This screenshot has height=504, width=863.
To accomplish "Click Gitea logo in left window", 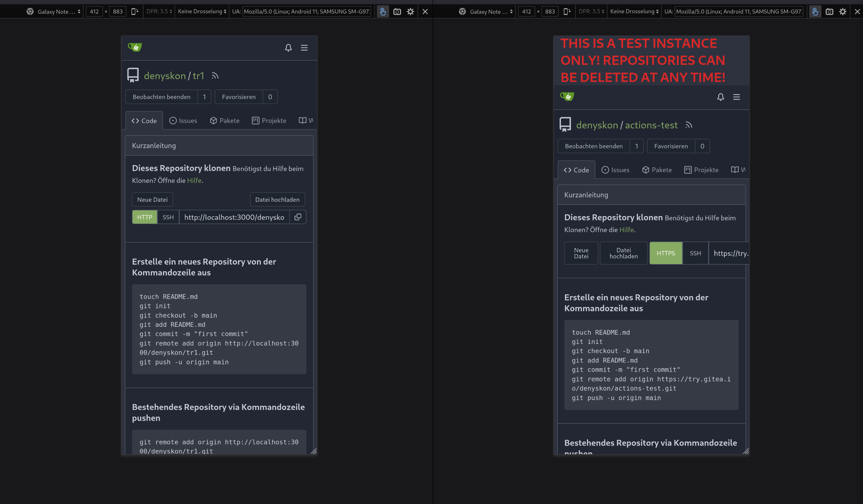I will tap(135, 47).
